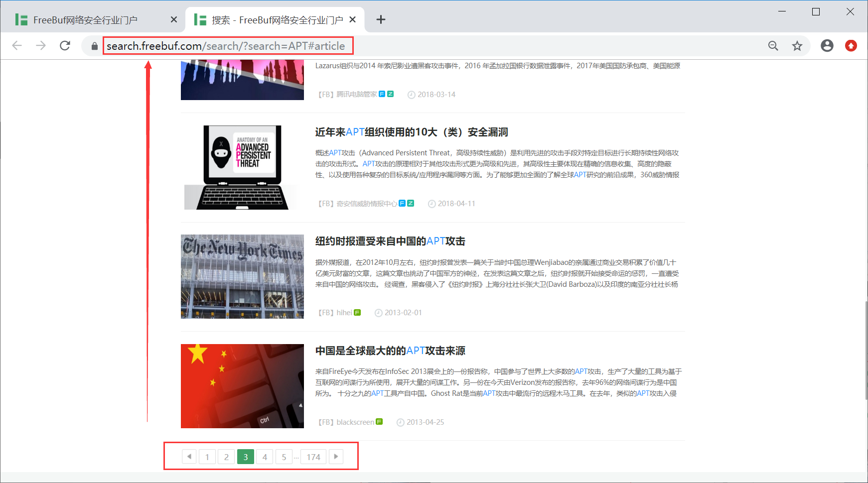The width and height of the screenshot is (868, 483).
Task: Click the 据外媒报道 summary paragraph
Action: 497,273
